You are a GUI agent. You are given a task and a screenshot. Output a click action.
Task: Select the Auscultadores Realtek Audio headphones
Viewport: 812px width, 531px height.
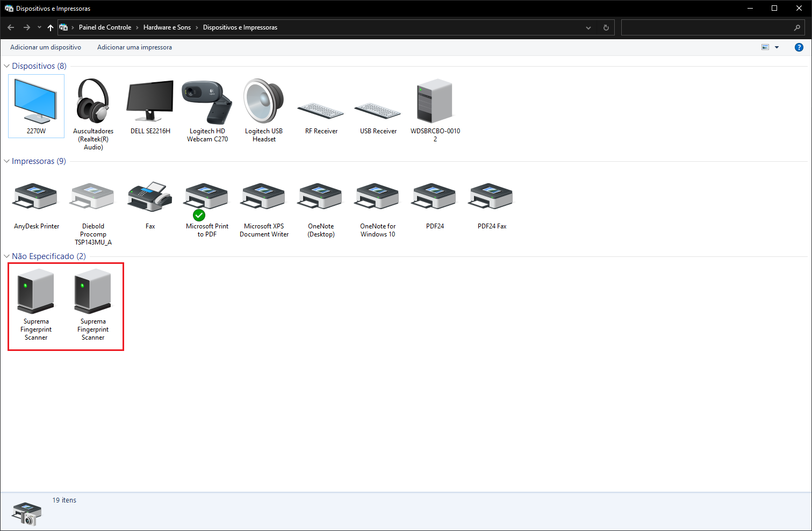pyautogui.click(x=93, y=102)
